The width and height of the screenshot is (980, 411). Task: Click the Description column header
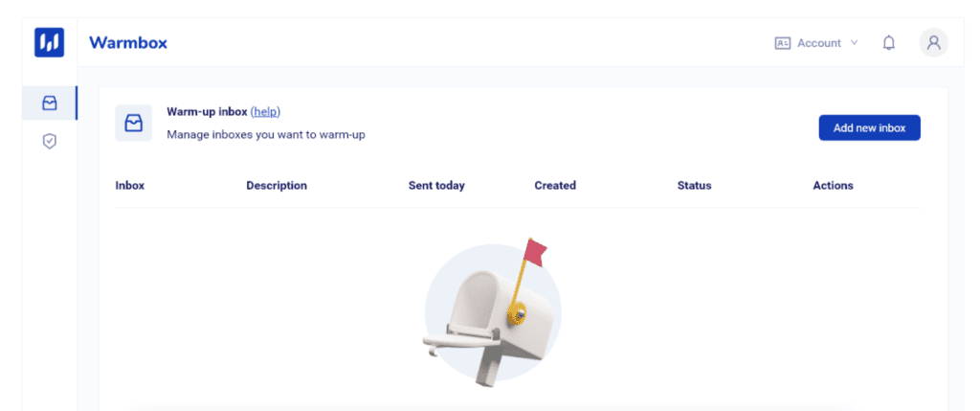coord(277,186)
